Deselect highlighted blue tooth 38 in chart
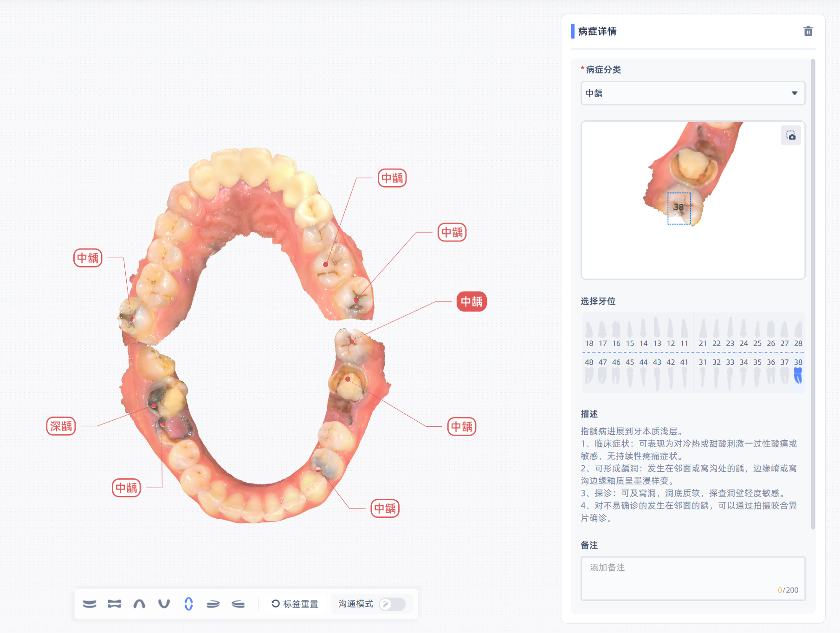This screenshot has height=633, width=840. [798, 372]
